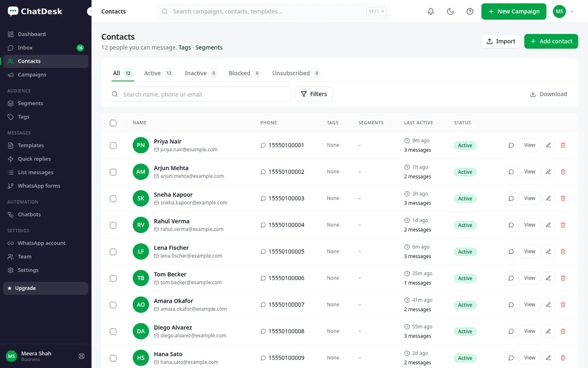Open the Filters dropdown

click(314, 94)
